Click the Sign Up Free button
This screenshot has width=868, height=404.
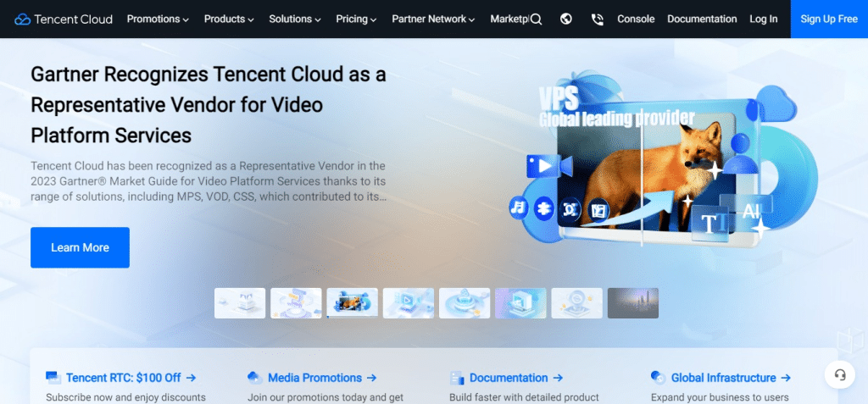pyautogui.click(x=829, y=19)
